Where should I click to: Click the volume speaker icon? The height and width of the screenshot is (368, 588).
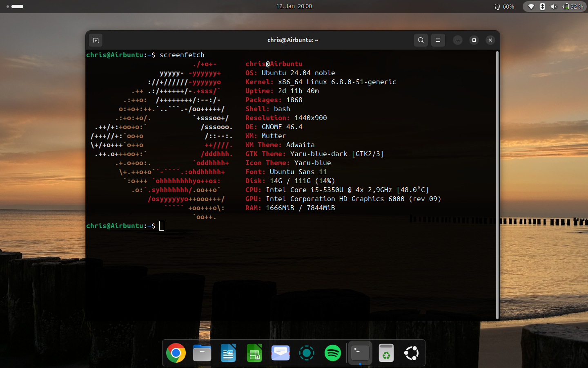[554, 7]
